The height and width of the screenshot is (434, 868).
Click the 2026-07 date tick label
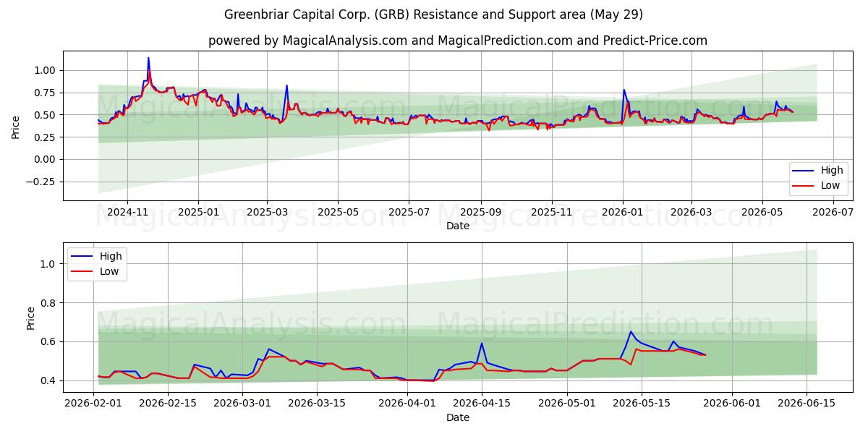click(833, 212)
